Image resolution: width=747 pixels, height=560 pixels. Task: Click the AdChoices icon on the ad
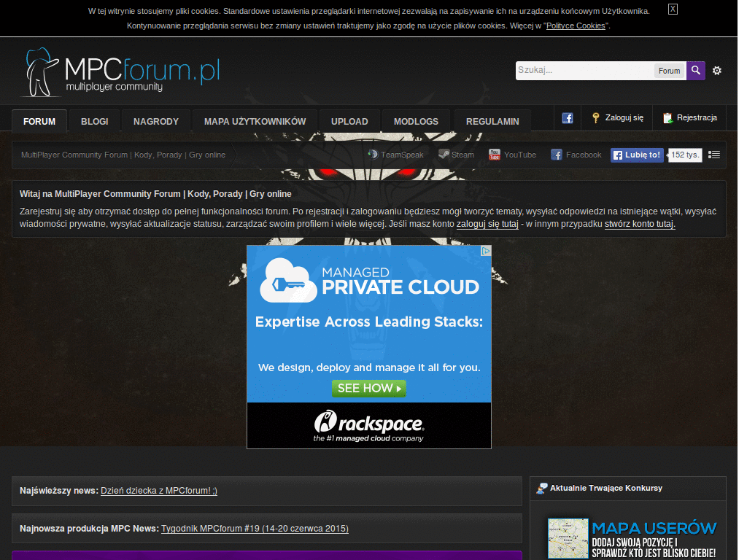(x=485, y=251)
